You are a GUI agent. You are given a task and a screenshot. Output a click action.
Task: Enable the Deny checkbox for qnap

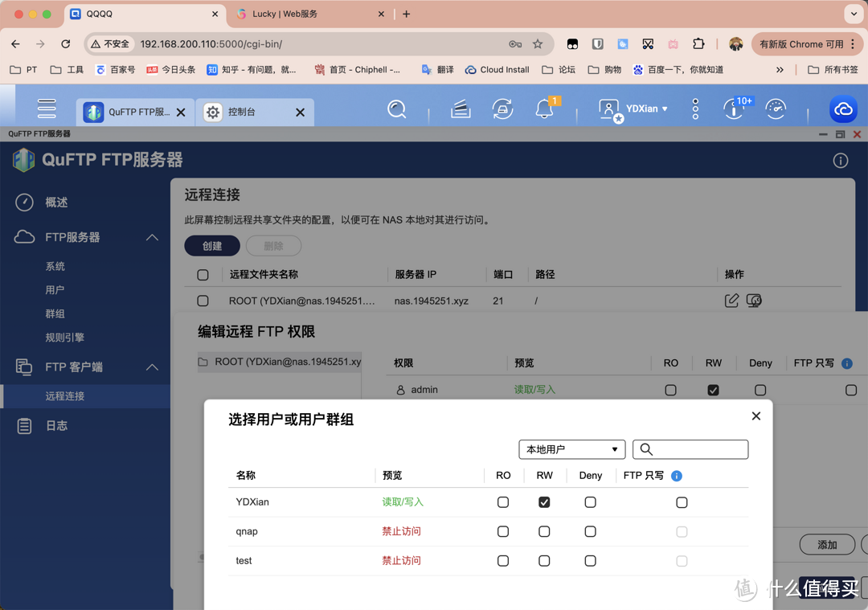pyautogui.click(x=591, y=531)
